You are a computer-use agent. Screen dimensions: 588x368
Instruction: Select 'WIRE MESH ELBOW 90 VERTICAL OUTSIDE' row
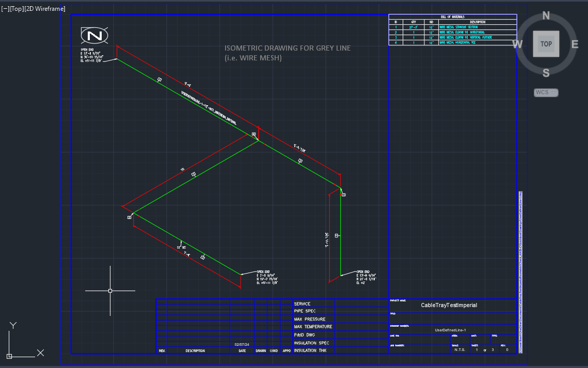tap(453, 38)
